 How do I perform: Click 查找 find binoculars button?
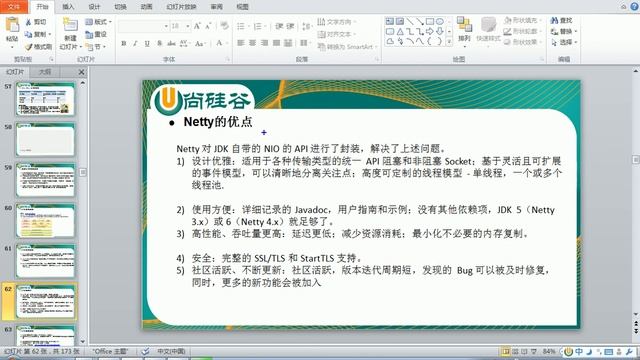(562, 20)
